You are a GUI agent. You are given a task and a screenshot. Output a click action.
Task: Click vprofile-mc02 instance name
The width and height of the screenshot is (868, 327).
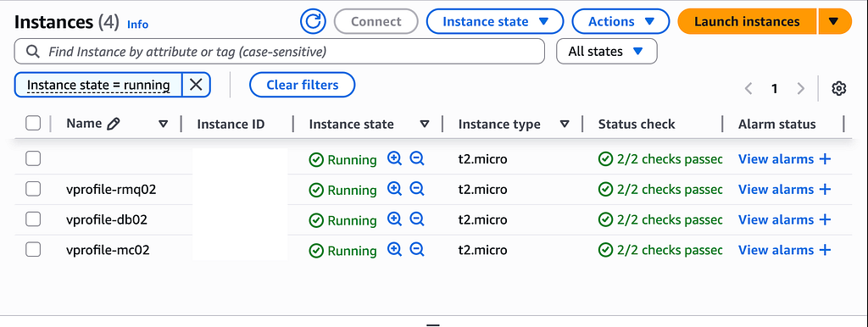coord(108,250)
